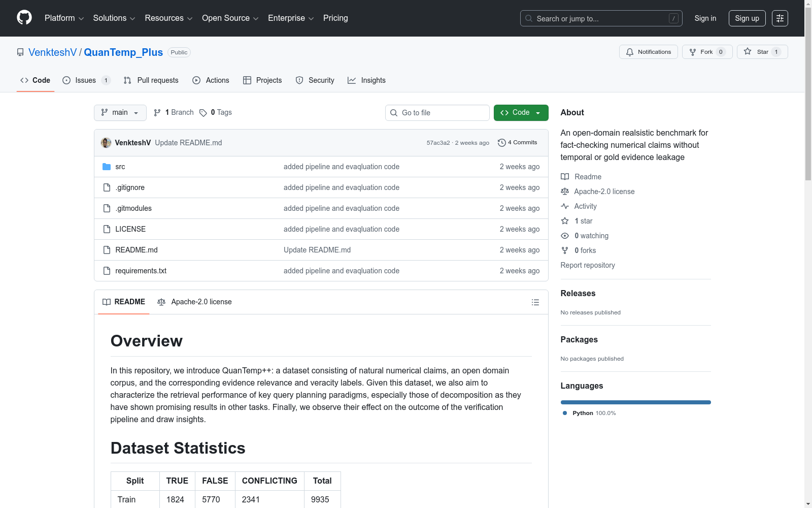The width and height of the screenshot is (812, 508).
Task: Click the requirements.txt file icon
Action: (107, 271)
